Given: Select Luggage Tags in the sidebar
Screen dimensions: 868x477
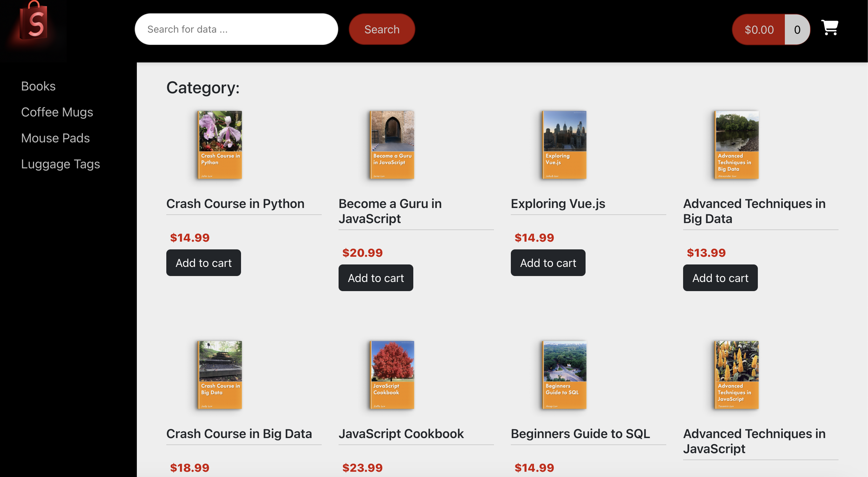Looking at the screenshot, I should [x=60, y=164].
